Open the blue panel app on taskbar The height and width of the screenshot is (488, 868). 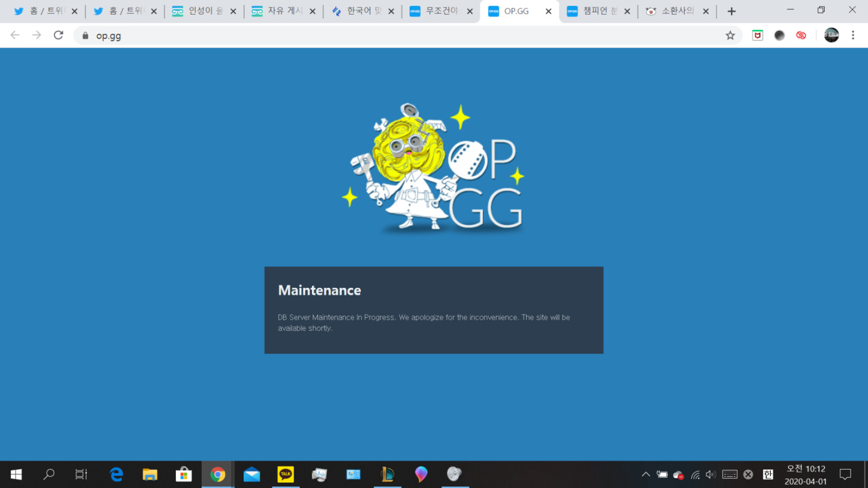pyautogui.click(x=353, y=474)
